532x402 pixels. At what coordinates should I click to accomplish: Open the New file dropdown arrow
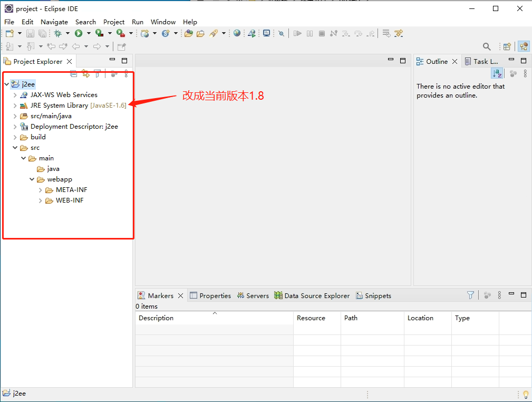pos(20,33)
